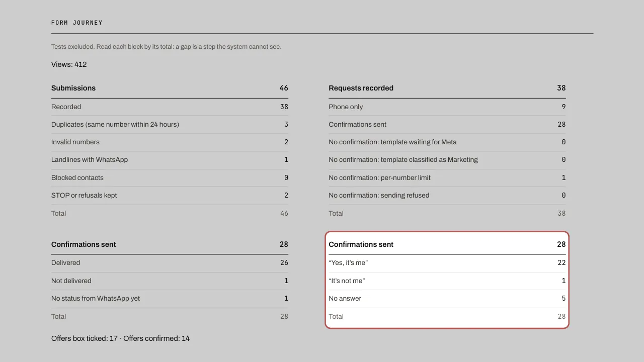Select the Confirmations sent heading above Delivered
Screen dimensions: 644x362
click(84, 244)
